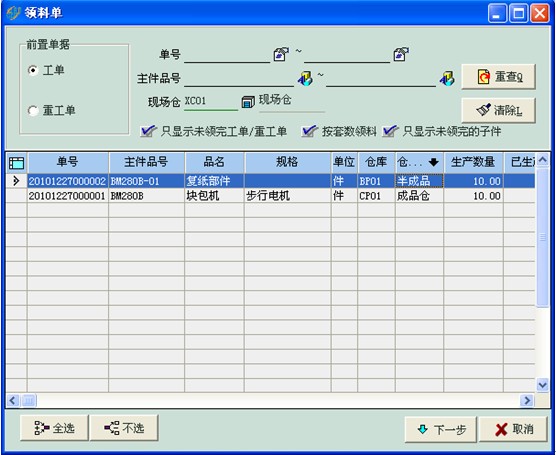
Task: Click the vertical scrollbar thumb
Action: 543,237
